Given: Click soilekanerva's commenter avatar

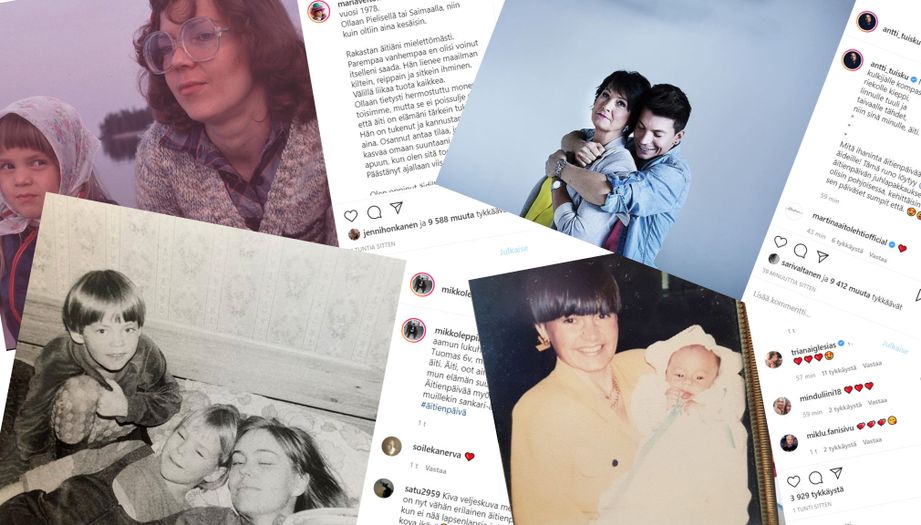Looking at the screenshot, I should click(391, 447).
